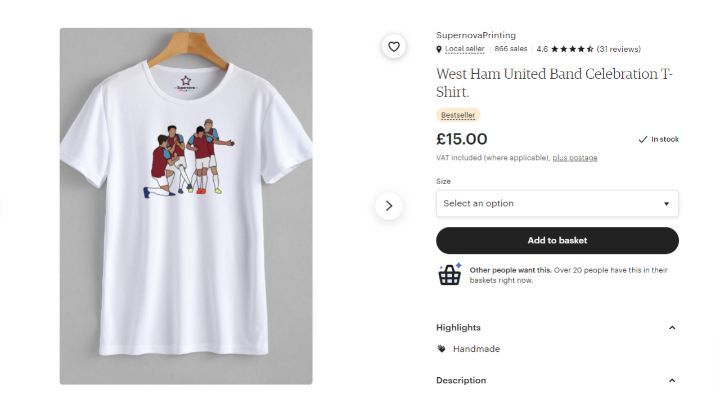
Task: Click the Handmade hand icon
Action: (441, 349)
